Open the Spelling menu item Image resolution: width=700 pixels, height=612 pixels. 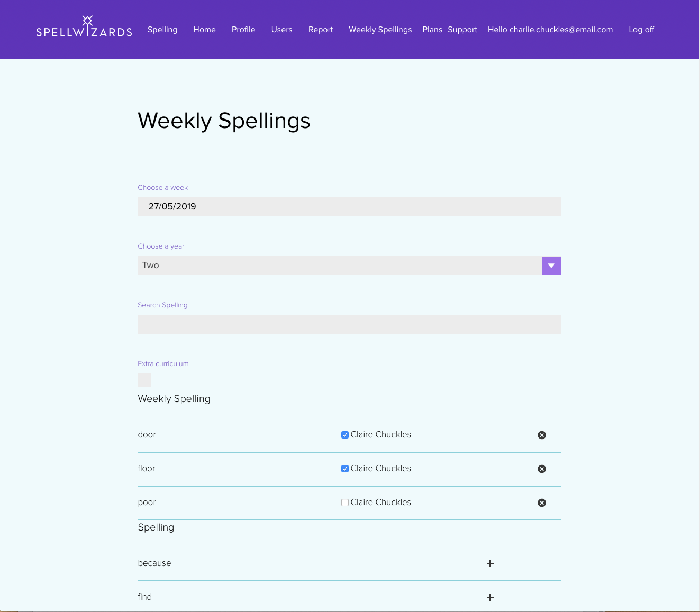click(x=162, y=30)
